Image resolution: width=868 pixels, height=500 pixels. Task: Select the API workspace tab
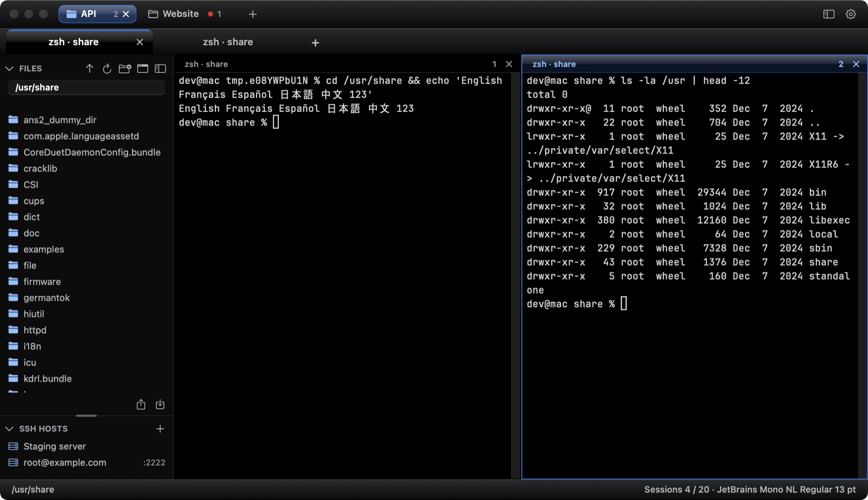click(x=97, y=14)
